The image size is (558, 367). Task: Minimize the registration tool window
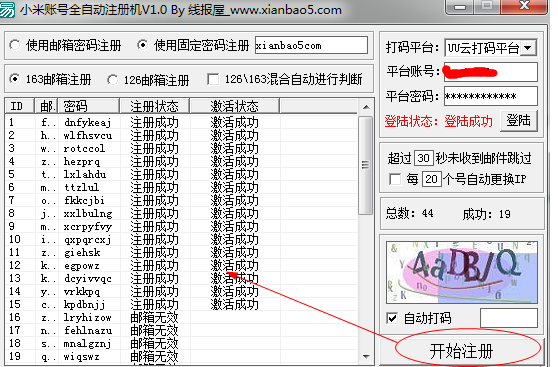(460, 6)
